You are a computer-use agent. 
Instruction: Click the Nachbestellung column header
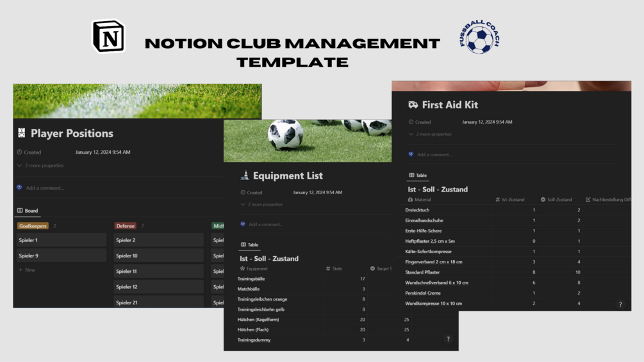point(608,199)
